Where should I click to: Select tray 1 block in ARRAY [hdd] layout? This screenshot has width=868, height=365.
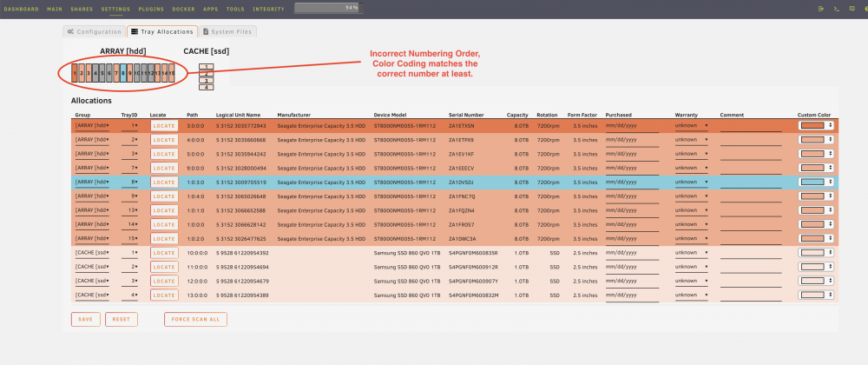[75, 73]
